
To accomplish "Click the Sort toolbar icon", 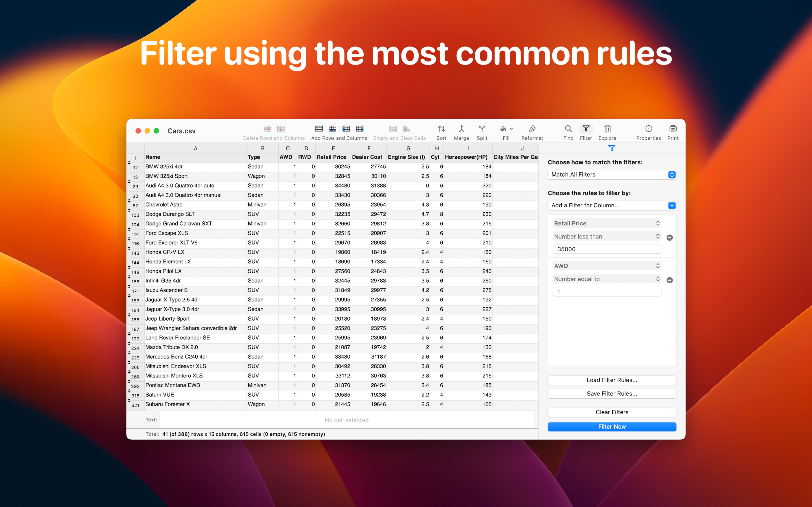I will click(x=441, y=129).
